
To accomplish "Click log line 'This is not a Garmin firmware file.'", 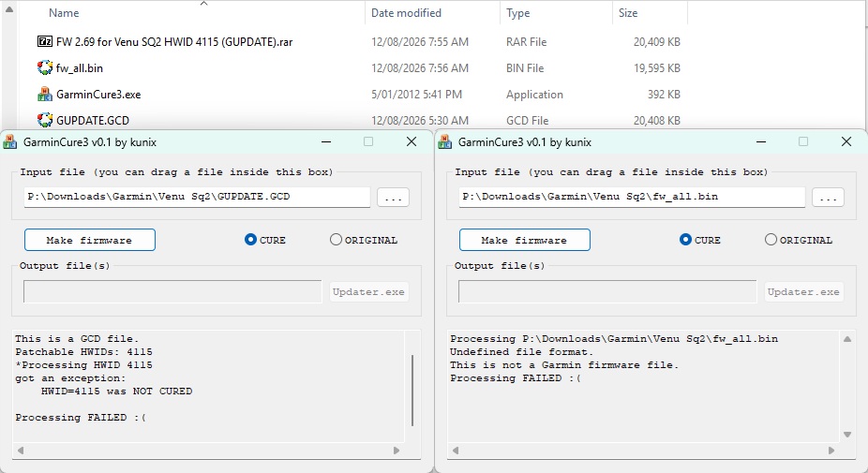I will click(x=564, y=365).
